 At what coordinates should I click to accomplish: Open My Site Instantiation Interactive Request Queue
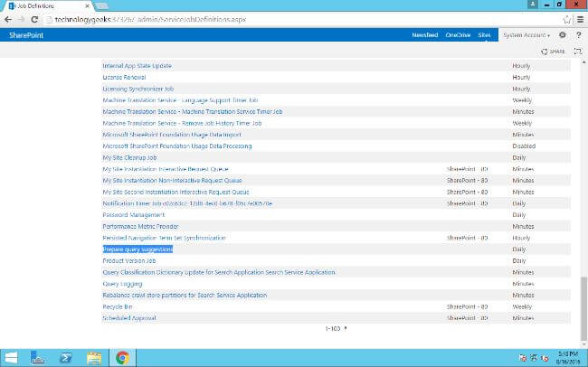pyautogui.click(x=166, y=169)
